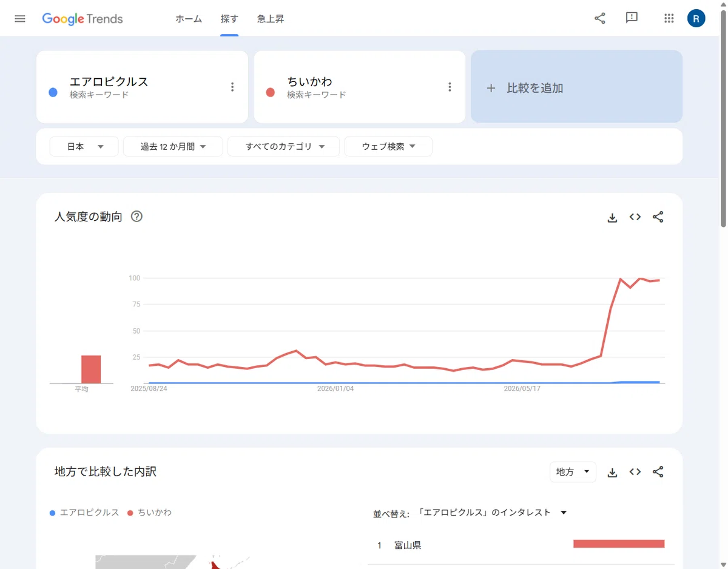Viewport: 728px width, 569px height.
Task: Open the 地方 resolution dropdown
Action: click(573, 472)
